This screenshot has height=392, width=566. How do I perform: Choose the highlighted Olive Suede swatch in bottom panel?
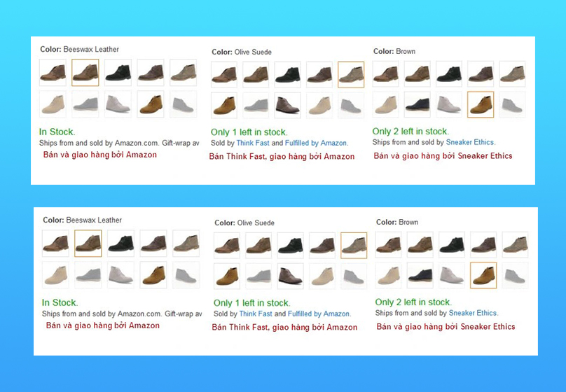pyautogui.click(x=354, y=246)
